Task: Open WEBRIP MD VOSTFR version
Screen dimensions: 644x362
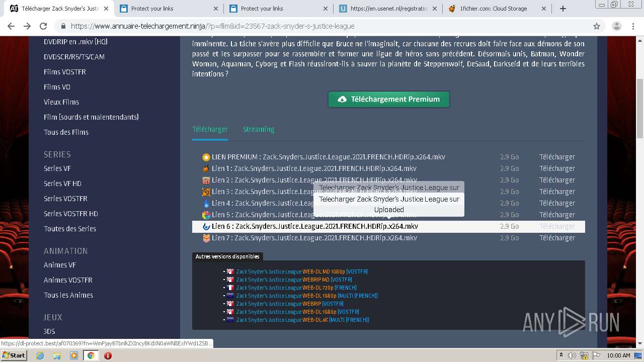Action: (x=294, y=280)
